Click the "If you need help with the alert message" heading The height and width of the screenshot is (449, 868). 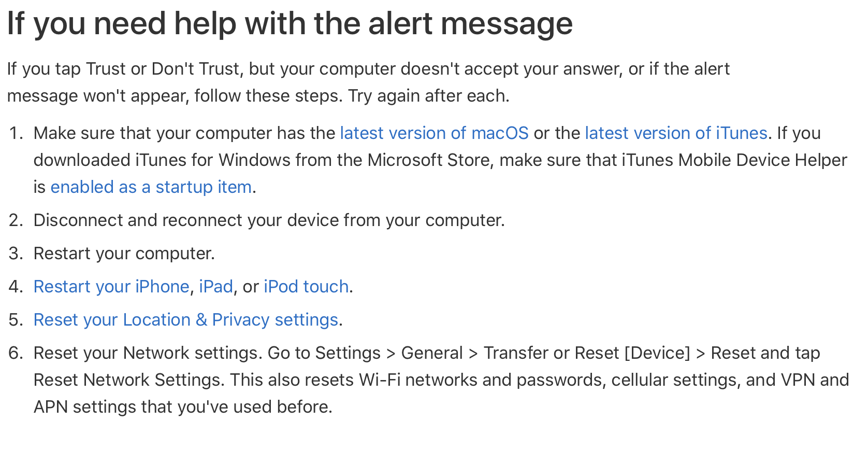pyautogui.click(x=290, y=24)
